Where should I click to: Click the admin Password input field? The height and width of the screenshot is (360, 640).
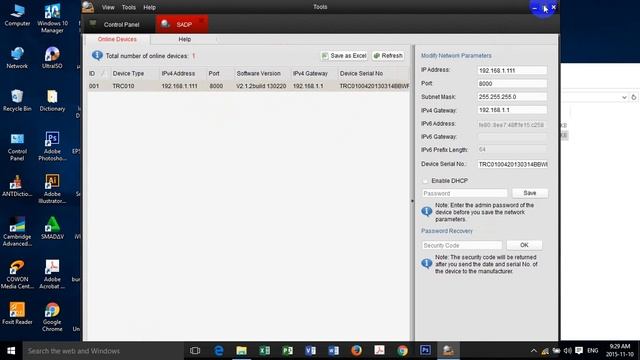pyautogui.click(x=464, y=193)
